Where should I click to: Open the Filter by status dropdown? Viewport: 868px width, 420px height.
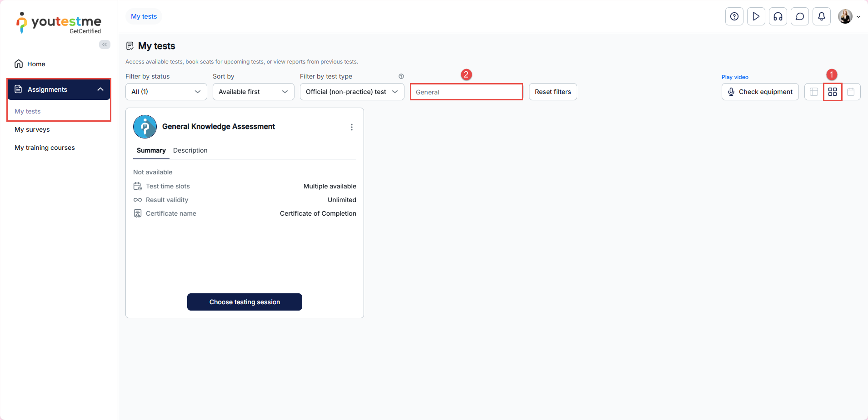[166, 92]
